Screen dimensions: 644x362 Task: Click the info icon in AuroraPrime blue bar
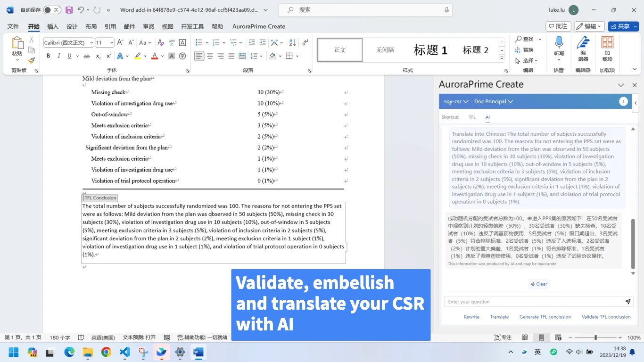pos(624,101)
